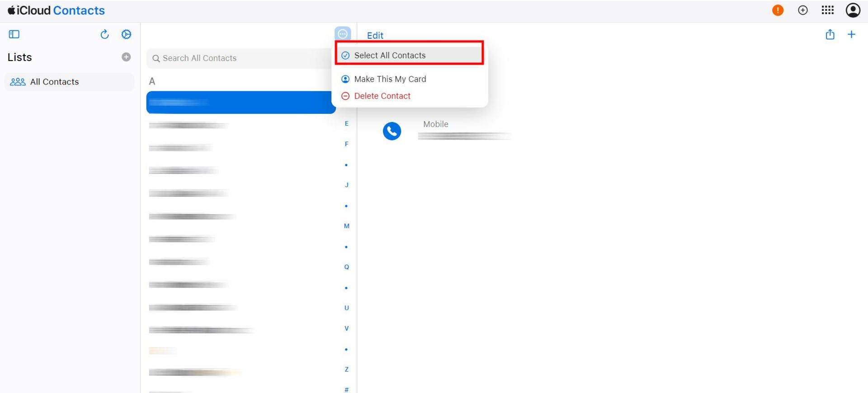Click the blue phone call icon
Screen dimensions: 868x393
coord(392,131)
